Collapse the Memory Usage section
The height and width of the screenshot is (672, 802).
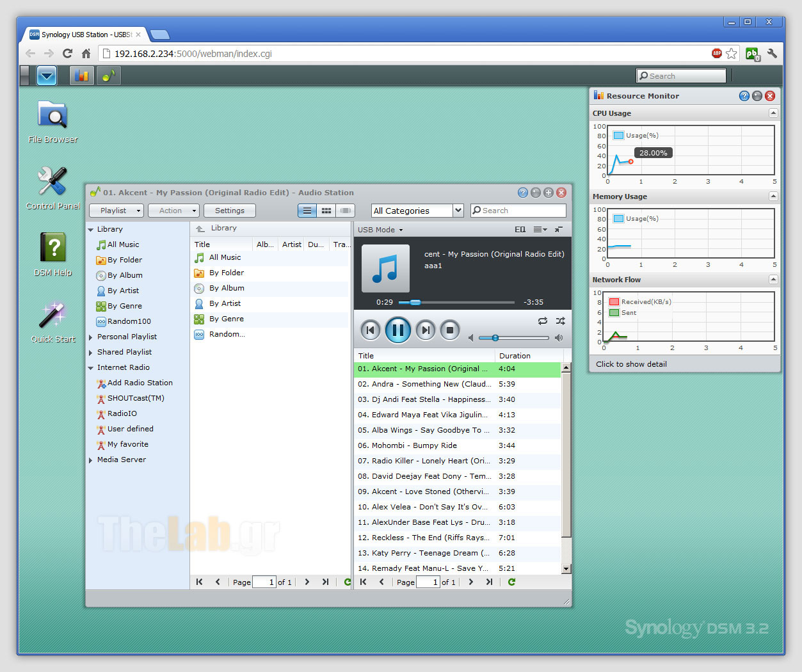click(x=773, y=196)
